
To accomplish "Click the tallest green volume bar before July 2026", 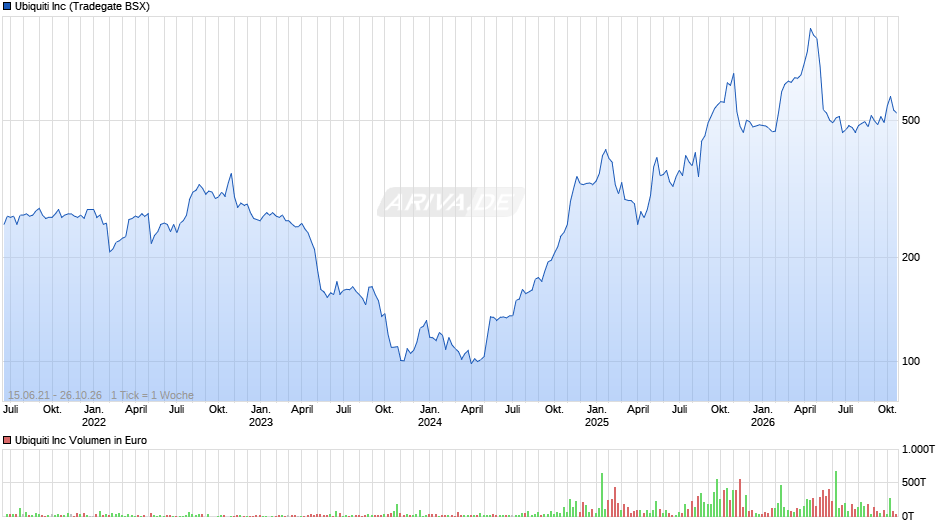I will (836, 494).
